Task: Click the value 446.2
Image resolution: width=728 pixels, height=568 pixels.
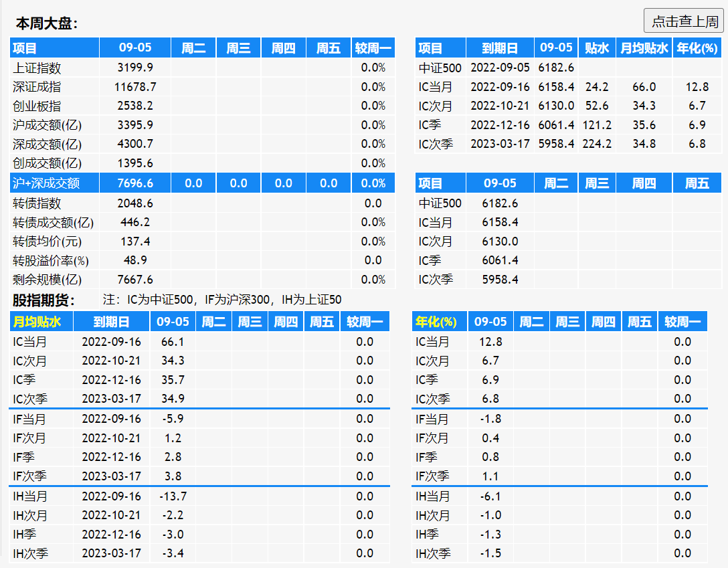Action: coord(135,222)
